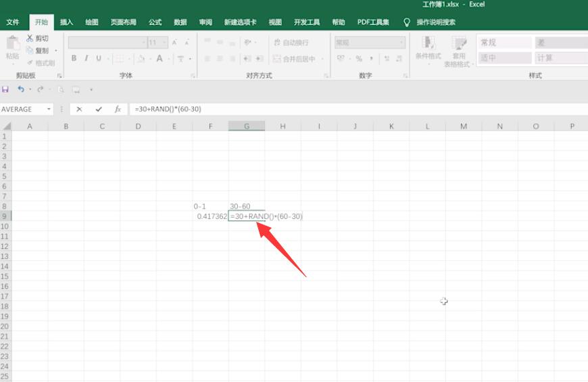588x382 pixels.
Task: Open the font name combo box
Action: pyautogui.click(x=107, y=43)
